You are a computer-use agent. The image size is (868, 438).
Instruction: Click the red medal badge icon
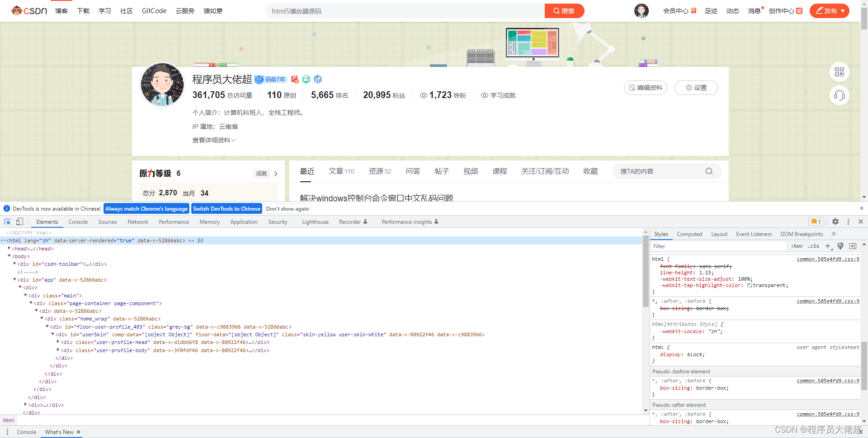pos(295,80)
